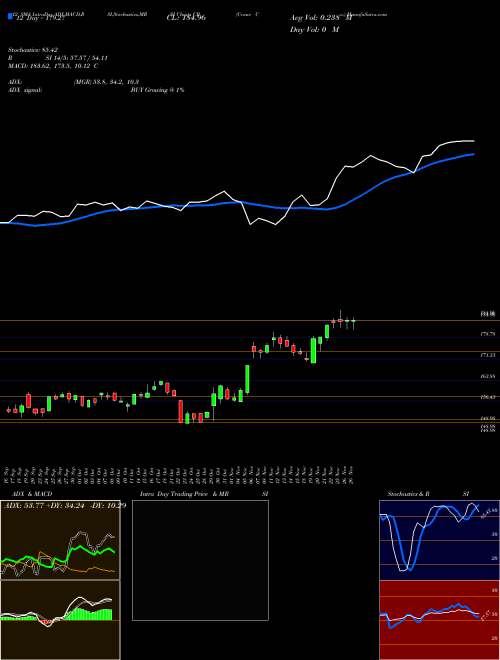Click the tall green candlestick near 162.88 level
The image size is (500, 660).
(247, 379)
